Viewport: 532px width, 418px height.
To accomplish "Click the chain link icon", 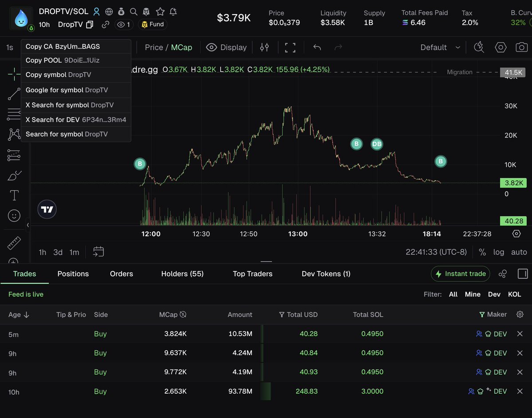I will pyautogui.click(x=105, y=24).
